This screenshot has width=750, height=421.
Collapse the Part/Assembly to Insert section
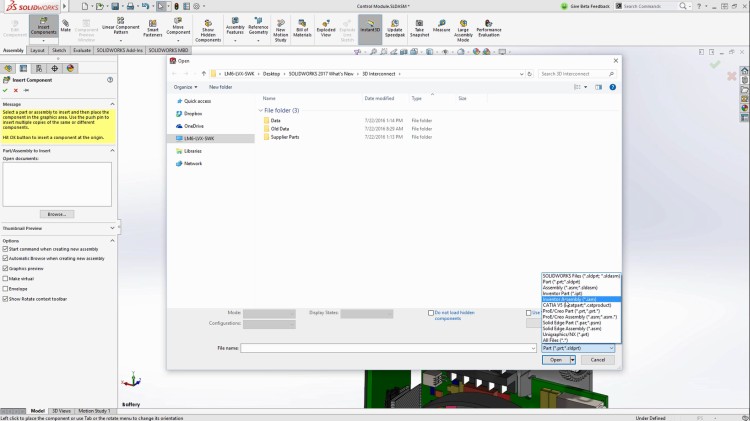coord(112,151)
